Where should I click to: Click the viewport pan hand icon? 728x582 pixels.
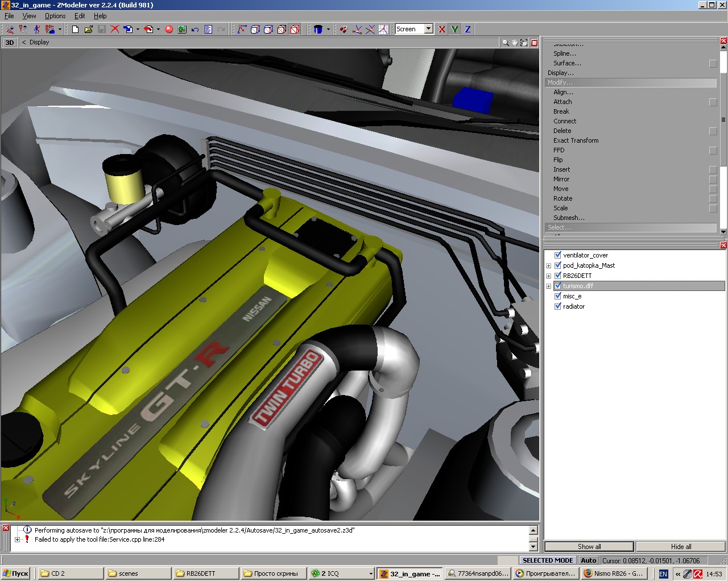[515, 42]
